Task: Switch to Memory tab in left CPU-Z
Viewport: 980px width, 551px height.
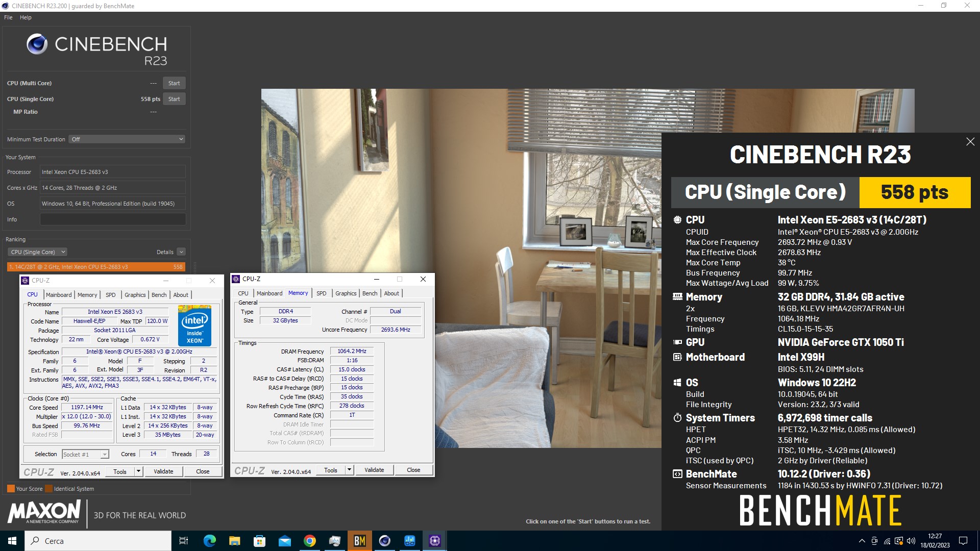Action: [87, 295]
